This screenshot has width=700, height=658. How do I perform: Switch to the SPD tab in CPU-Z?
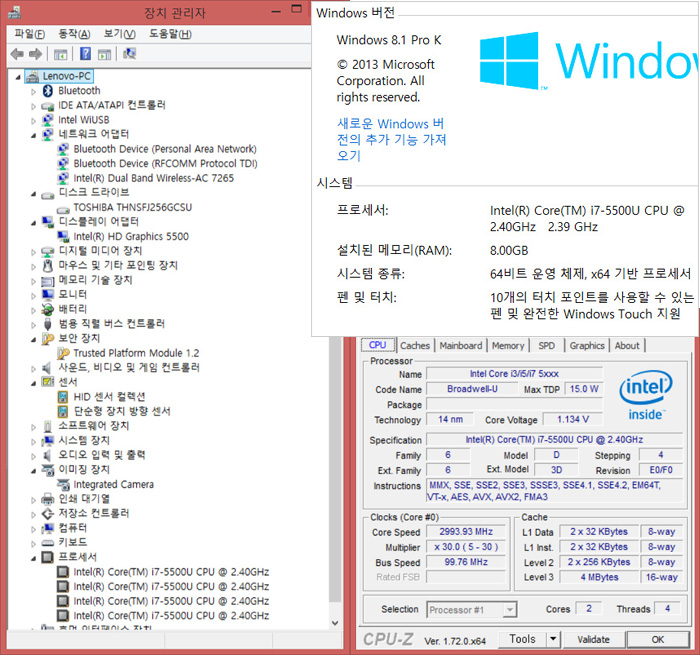pos(546,346)
